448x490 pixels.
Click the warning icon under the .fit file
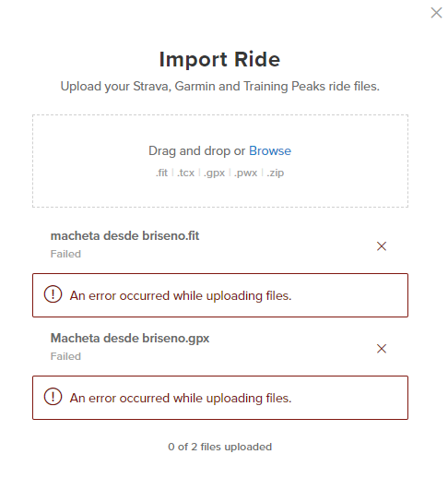53,294
